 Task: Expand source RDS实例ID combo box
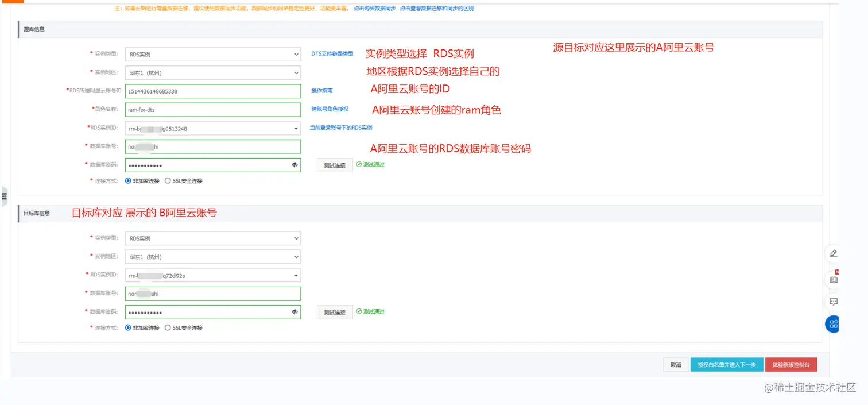212,128
